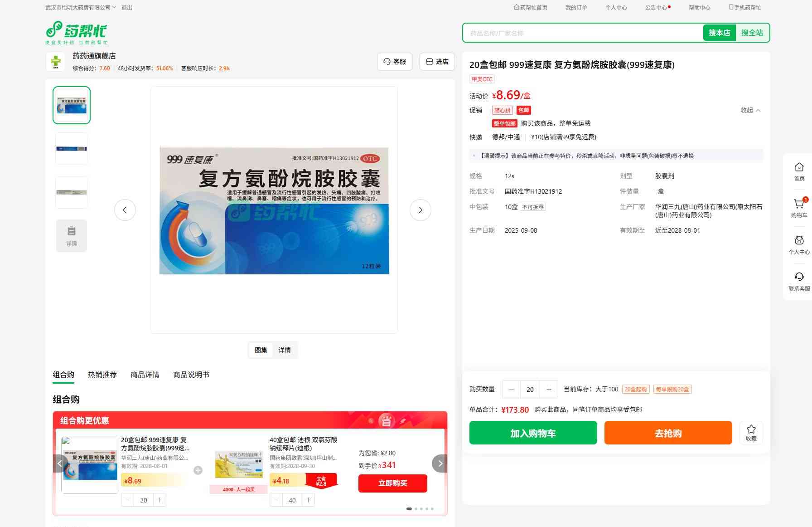Choose 搜全站 search scope
The image size is (812, 527).
click(752, 33)
